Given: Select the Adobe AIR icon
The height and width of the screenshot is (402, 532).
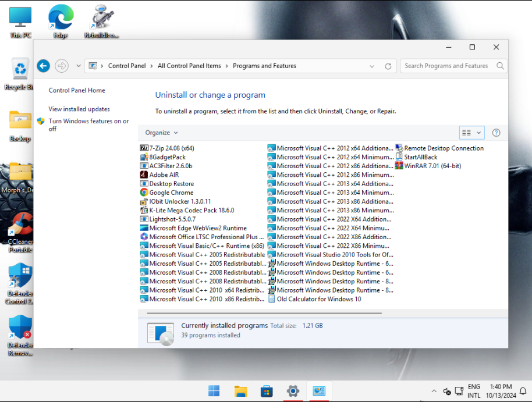Looking at the screenshot, I should tap(144, 175).
